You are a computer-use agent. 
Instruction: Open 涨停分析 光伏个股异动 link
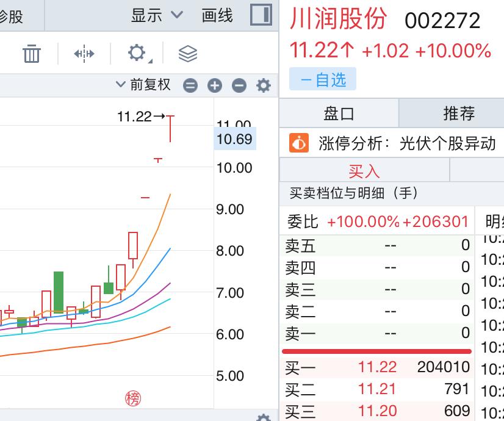pos(407,143)
